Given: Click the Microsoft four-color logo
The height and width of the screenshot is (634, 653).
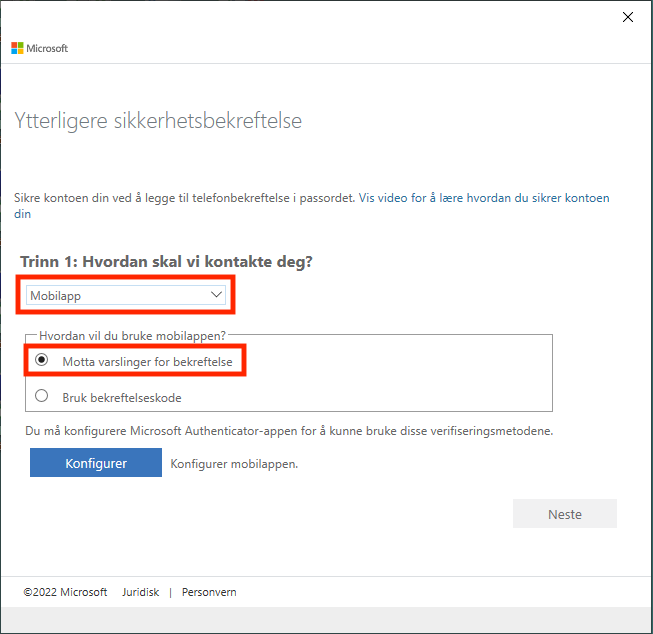Looking at the screenshot, I should 17,48.
